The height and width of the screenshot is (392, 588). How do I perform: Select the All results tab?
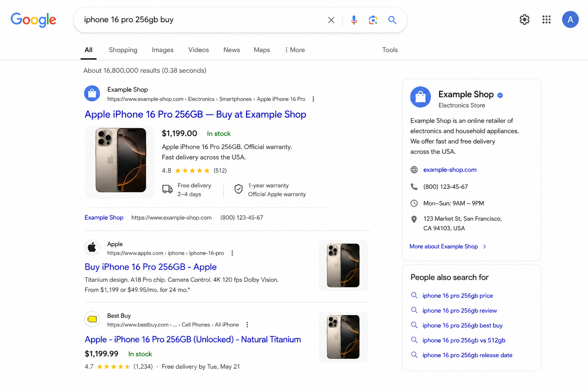[x=88, y=50]
